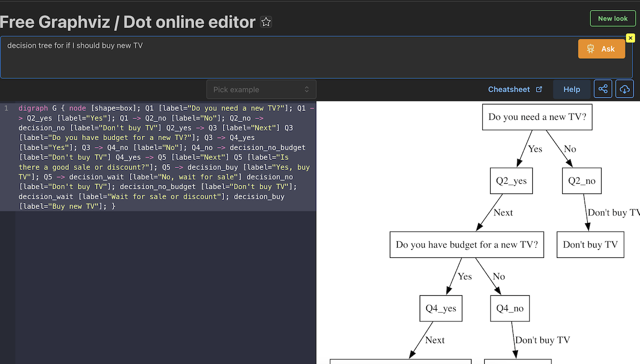Click the Free Graphviz / Dot online editor title
The image size is (640, 364).
click(x=128, y=22)
